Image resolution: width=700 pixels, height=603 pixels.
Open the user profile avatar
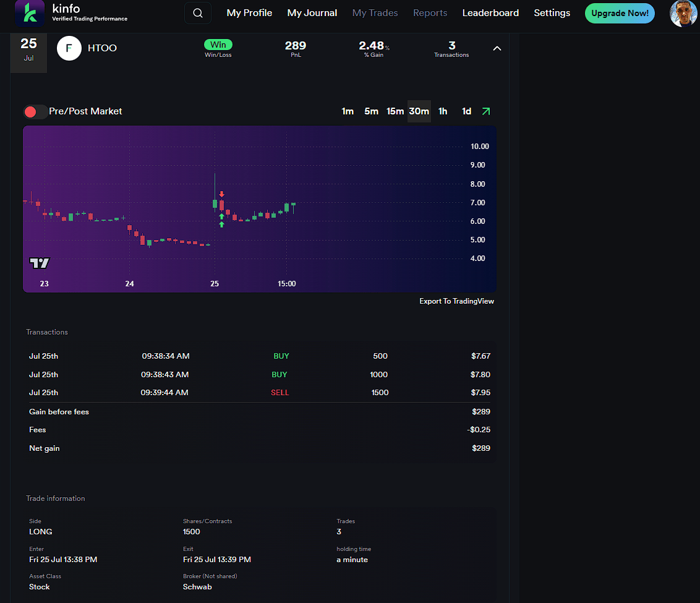click(x=683, y=13)
